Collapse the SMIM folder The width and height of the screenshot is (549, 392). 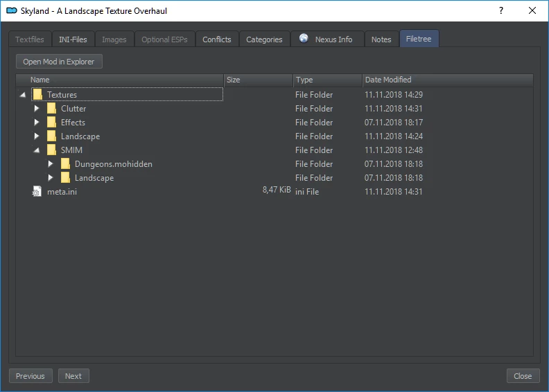[37, 150]
